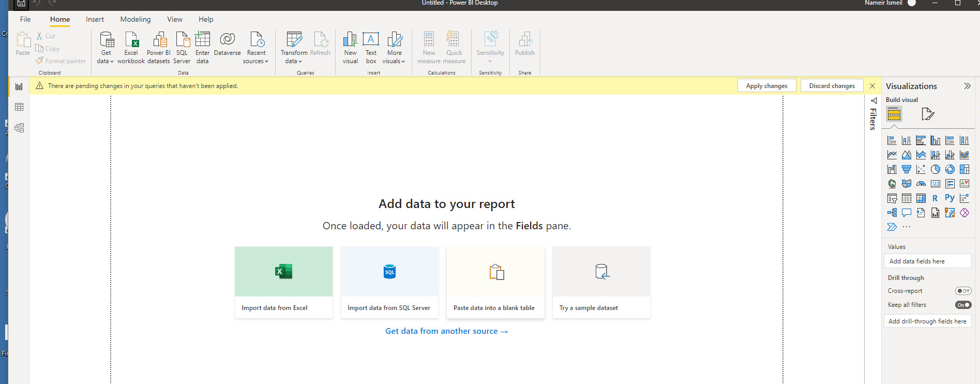Select the R script visual icon

click(x=936, y=198)
